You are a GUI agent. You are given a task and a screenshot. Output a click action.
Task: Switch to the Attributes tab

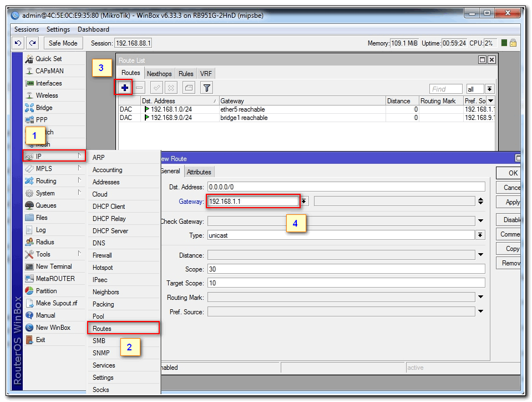(199, 172)
